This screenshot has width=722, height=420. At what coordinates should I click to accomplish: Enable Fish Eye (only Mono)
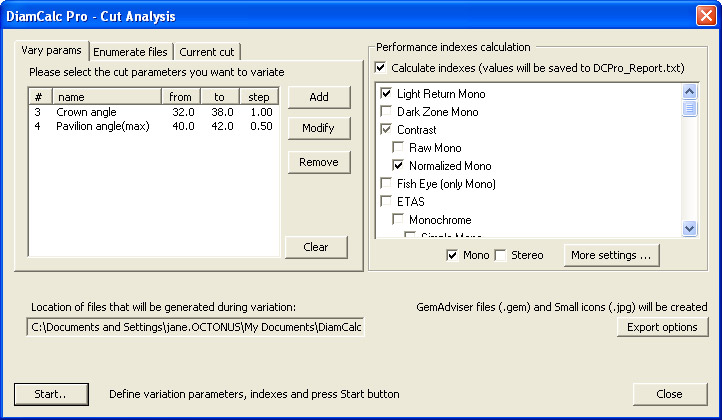point(387,184)
